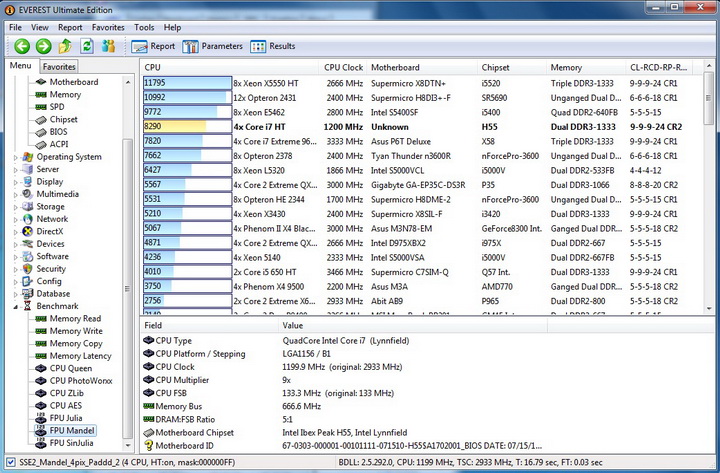The image size is (720, 473).
Task: Open the Favorites menu
Action: 108,28
